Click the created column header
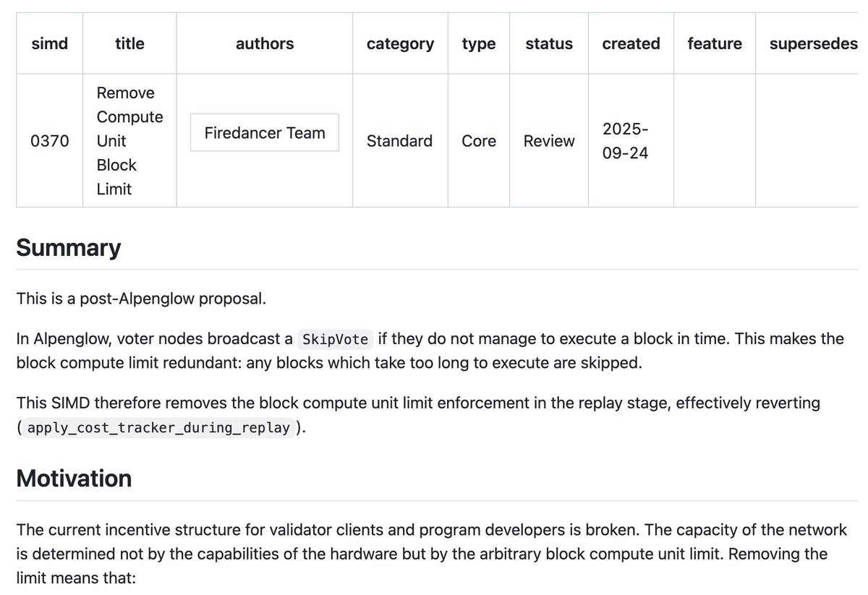 pos(631,43)
